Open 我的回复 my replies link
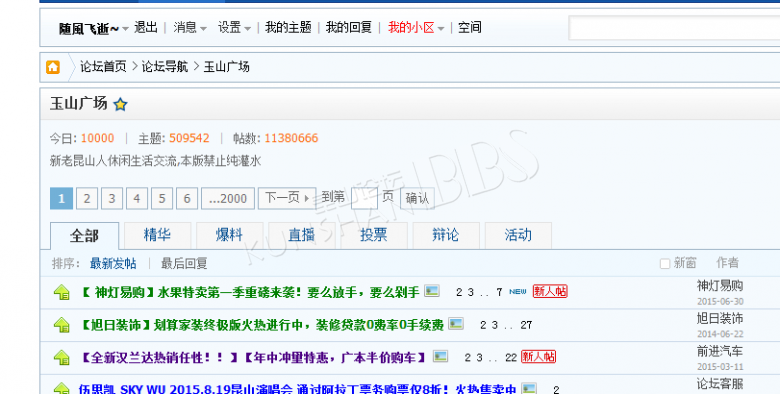This screenshot has height=394, width=780. [349, 27]
